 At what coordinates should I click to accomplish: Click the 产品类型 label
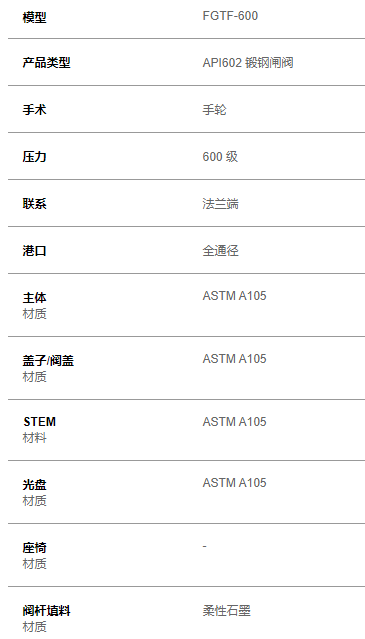point(46,63)
